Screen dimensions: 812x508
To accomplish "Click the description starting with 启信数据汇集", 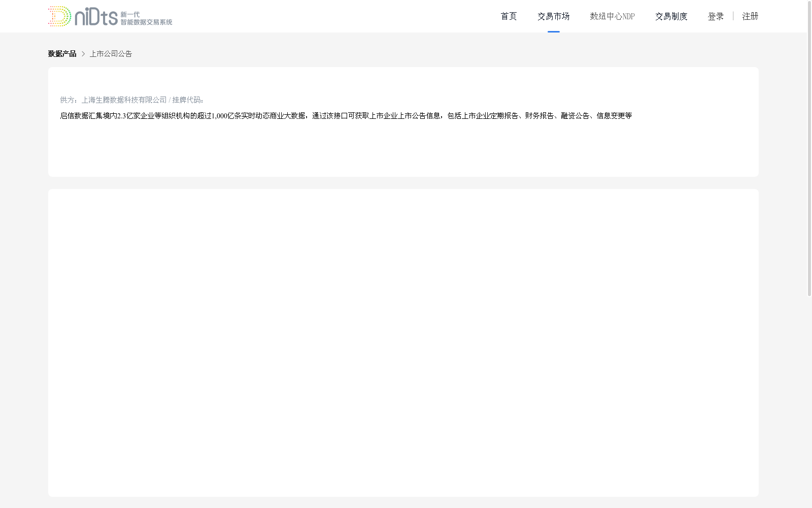I will click(x=346, y=116).
